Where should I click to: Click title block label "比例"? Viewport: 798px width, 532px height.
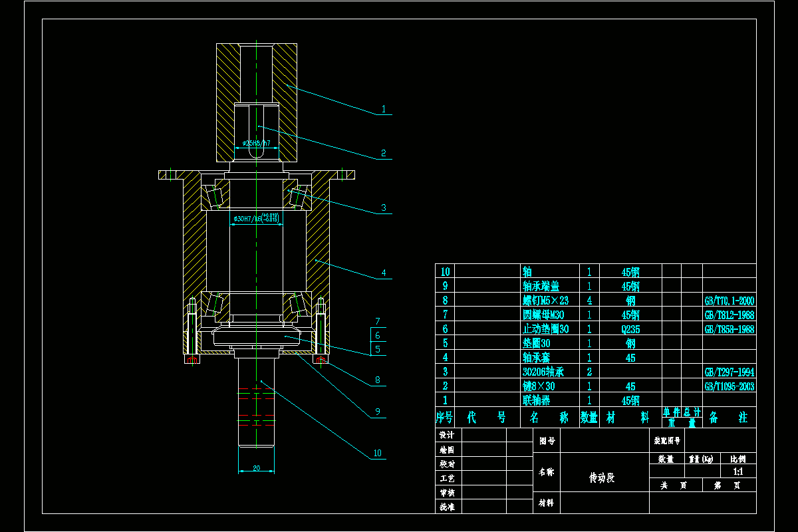[x=738, y=459]
